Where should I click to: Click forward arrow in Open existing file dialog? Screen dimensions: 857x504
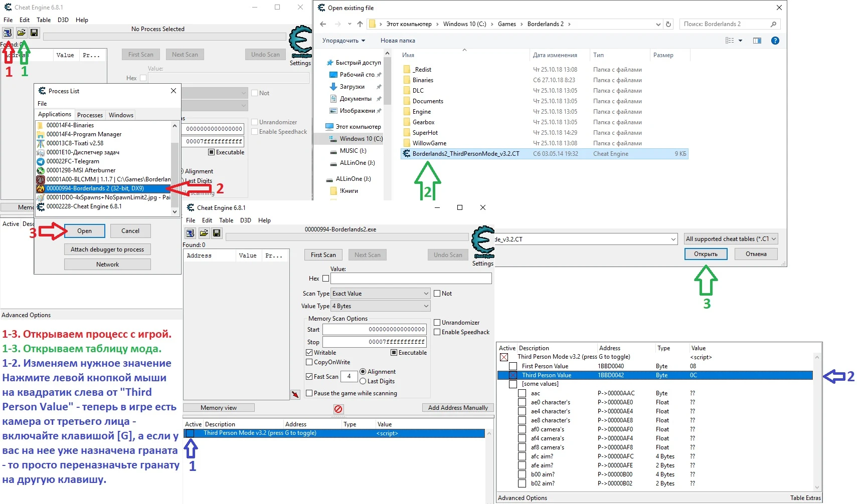(x=338, y=24)
